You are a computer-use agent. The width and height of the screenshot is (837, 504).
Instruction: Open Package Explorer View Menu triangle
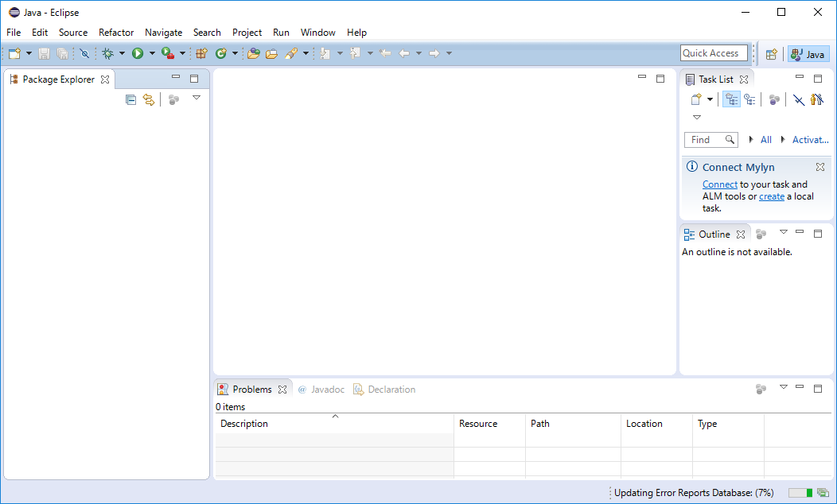197,98
